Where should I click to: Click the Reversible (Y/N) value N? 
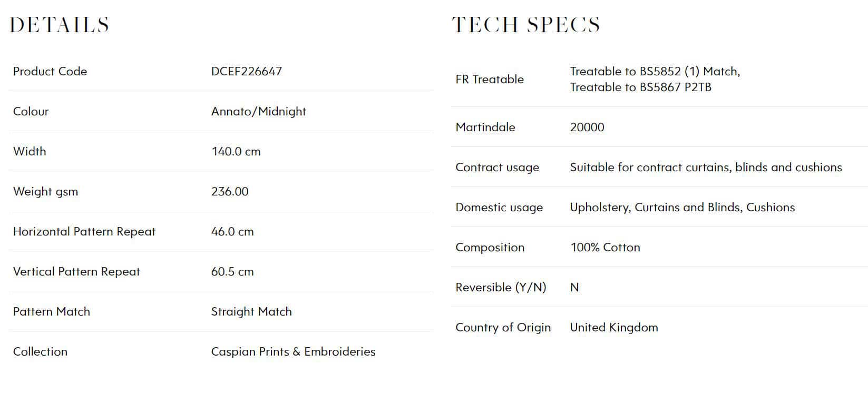pos(574,288)
